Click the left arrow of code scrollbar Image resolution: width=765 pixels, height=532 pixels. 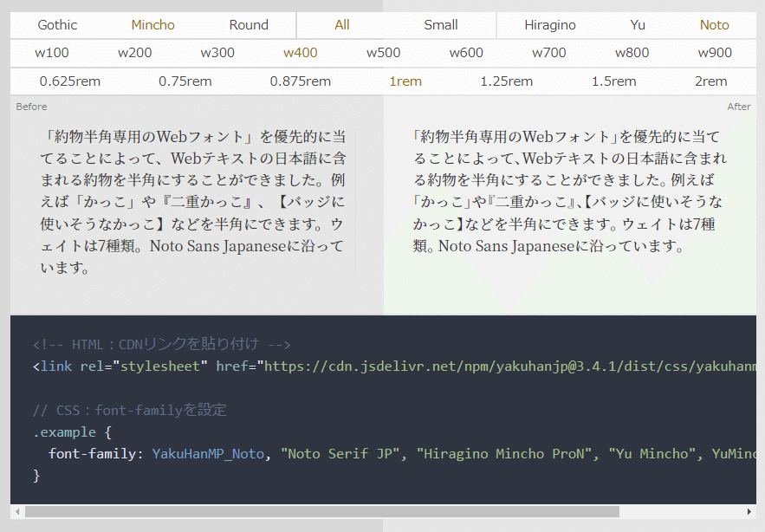[x=17, y=511]
